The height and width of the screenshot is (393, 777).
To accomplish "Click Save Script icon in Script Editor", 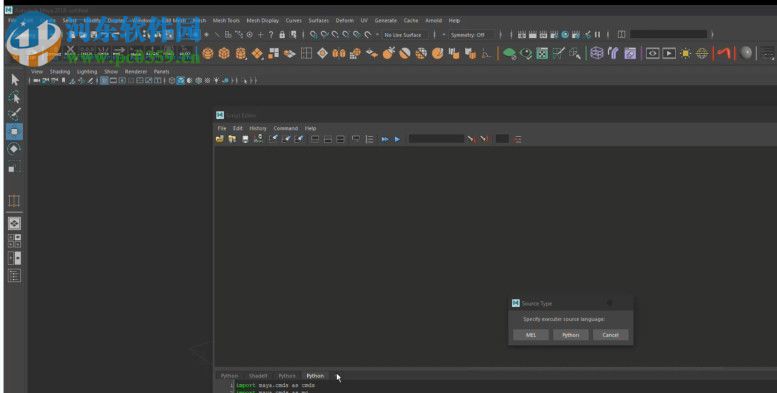I will pos(245,139).
